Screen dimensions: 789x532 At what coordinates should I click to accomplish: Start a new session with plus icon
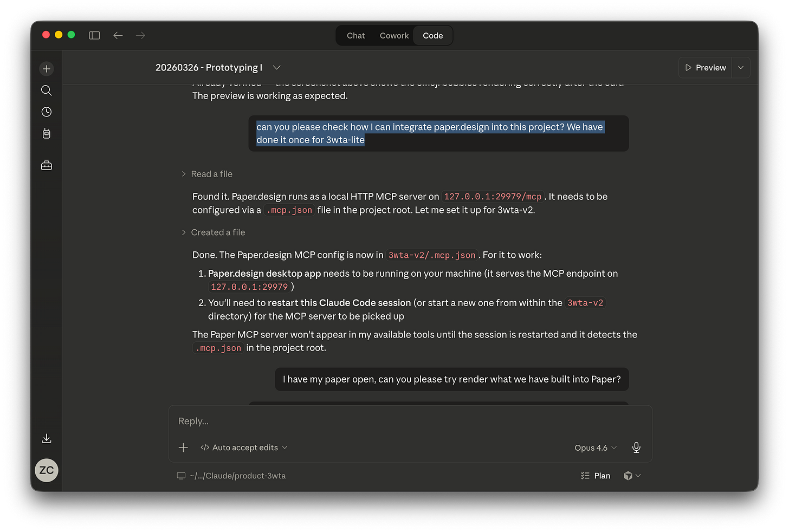coord(47,69)
